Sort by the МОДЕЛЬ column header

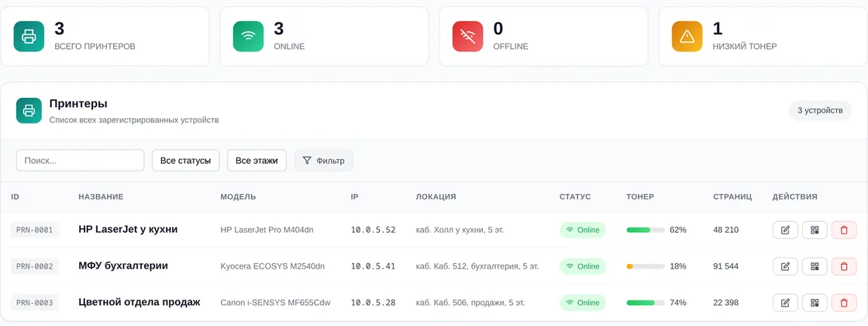click(238, 197)
